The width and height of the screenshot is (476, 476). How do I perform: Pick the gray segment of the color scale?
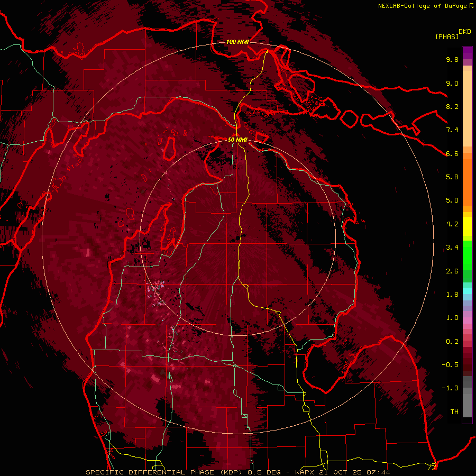tap(467, 397)
